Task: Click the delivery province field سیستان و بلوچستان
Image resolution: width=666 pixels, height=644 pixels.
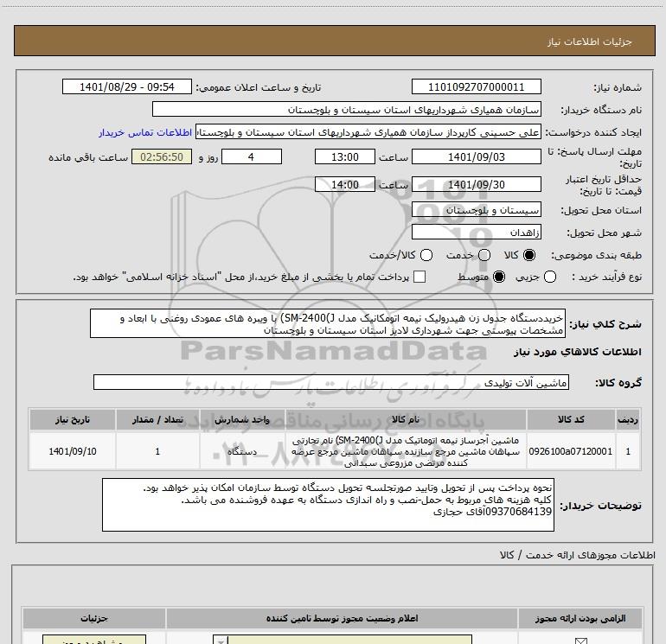Action: click(x=476, y=210)
